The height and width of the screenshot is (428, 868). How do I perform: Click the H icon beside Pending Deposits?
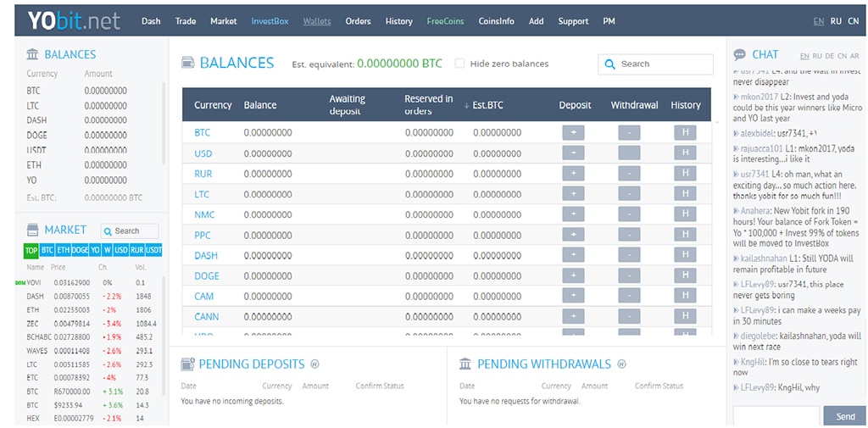[315, 364]
